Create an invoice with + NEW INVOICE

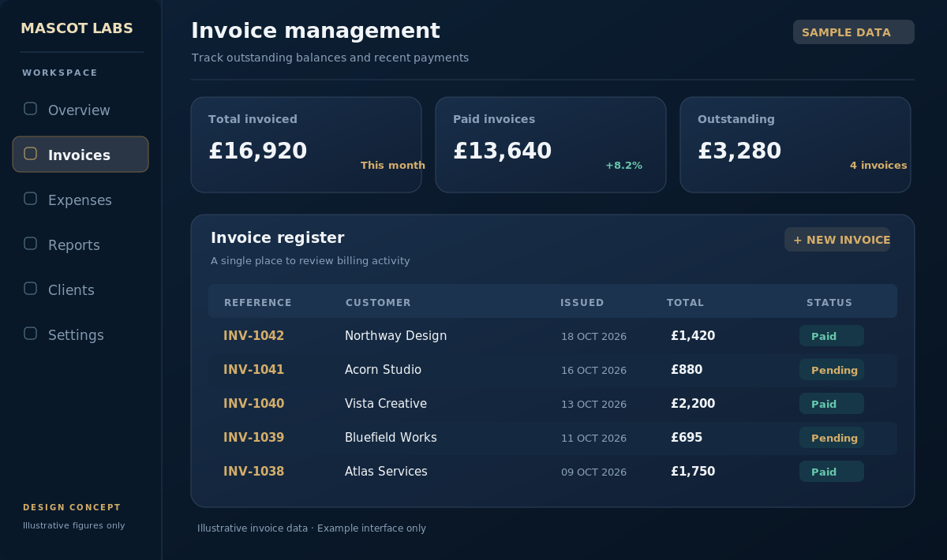[x=837, y=240]
